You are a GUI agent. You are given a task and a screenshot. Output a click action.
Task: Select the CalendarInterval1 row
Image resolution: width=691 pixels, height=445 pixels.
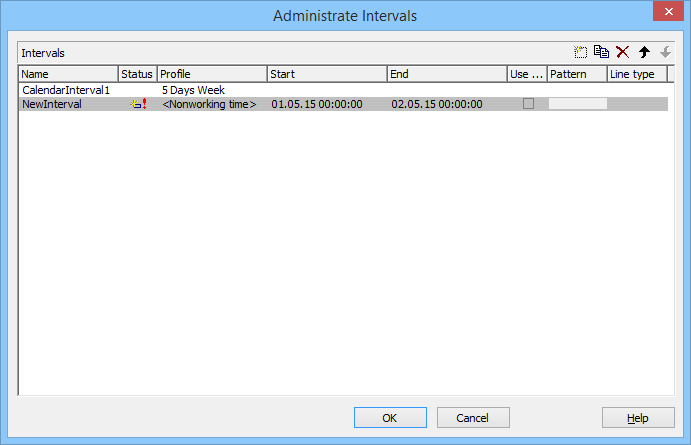(x=343, y=90)
